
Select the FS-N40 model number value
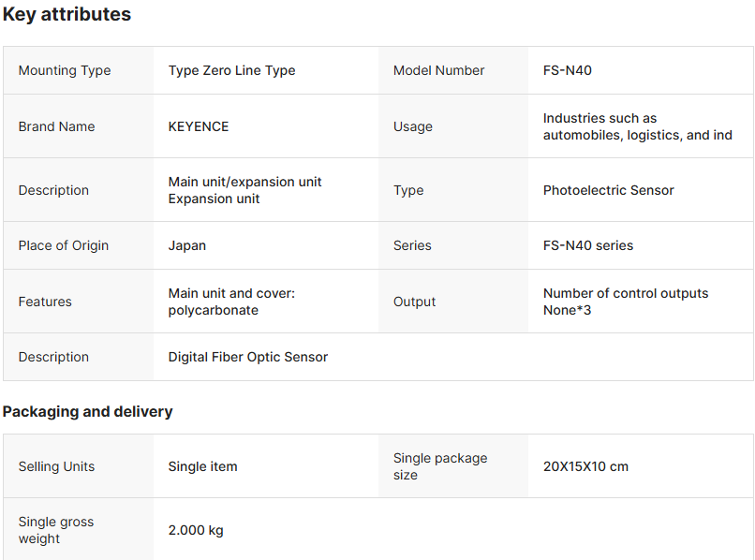point(567,70)
